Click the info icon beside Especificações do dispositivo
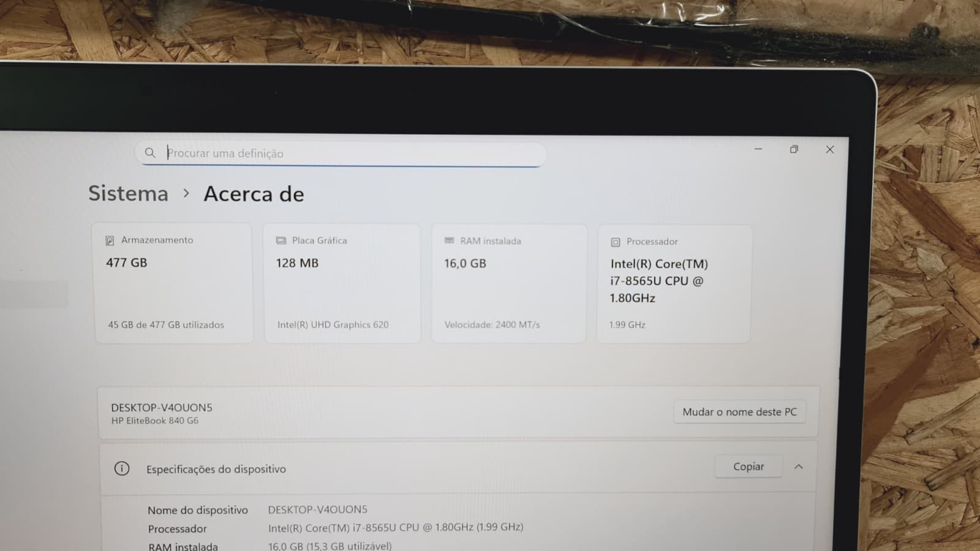 122,468
